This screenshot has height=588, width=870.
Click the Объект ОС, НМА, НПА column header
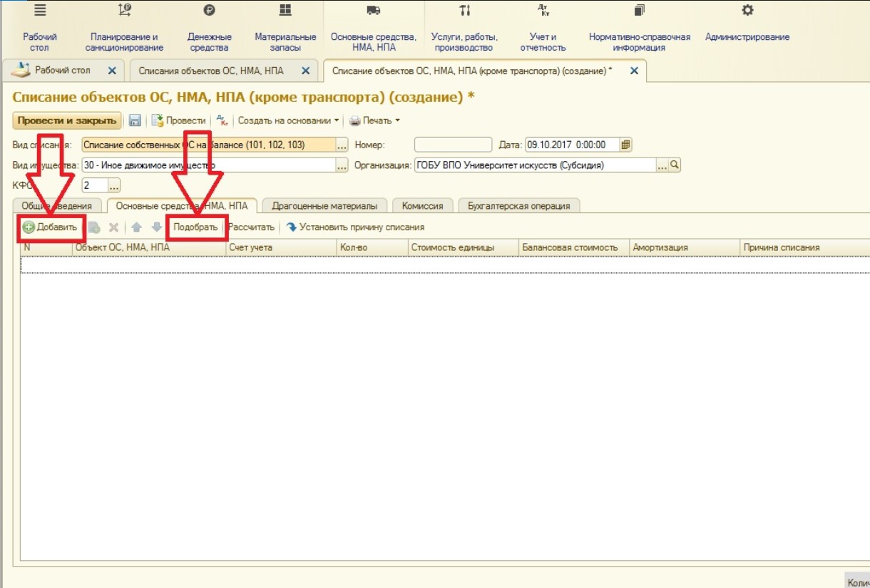pos(149,247)
